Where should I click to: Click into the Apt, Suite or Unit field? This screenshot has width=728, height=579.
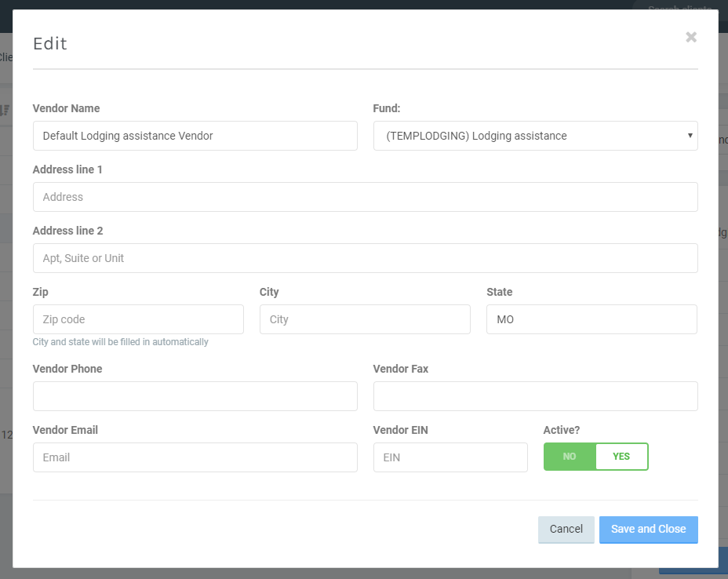[x=365, y=258]
